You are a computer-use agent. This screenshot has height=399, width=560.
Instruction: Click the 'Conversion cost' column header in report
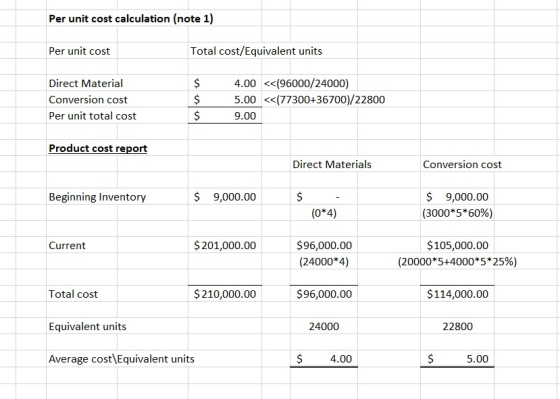462,164
